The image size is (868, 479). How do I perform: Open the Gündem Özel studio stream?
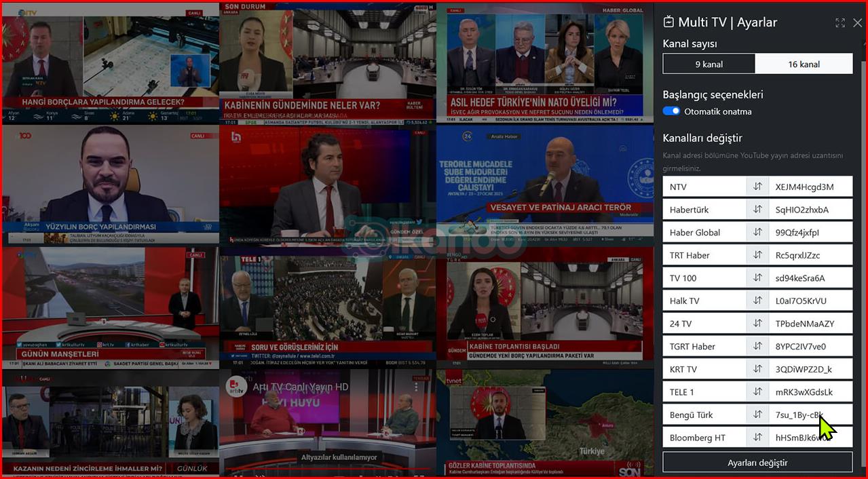point(327,185)
